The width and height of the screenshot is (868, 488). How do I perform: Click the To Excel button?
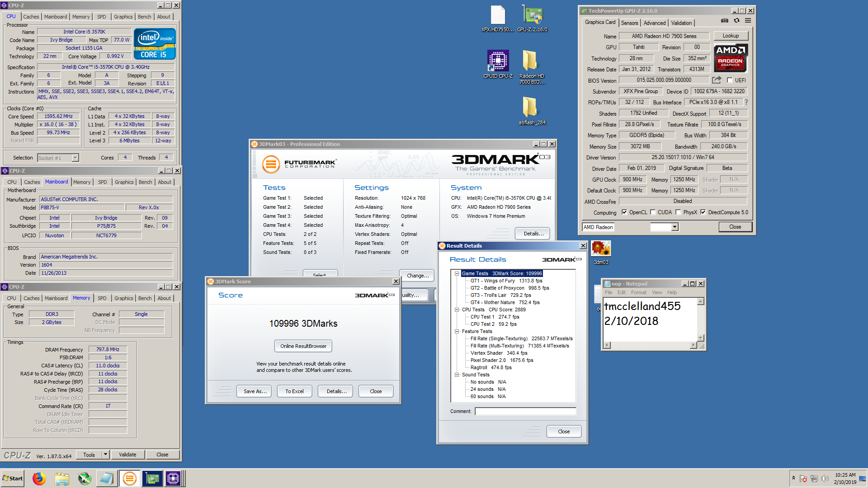pos(294,391)
